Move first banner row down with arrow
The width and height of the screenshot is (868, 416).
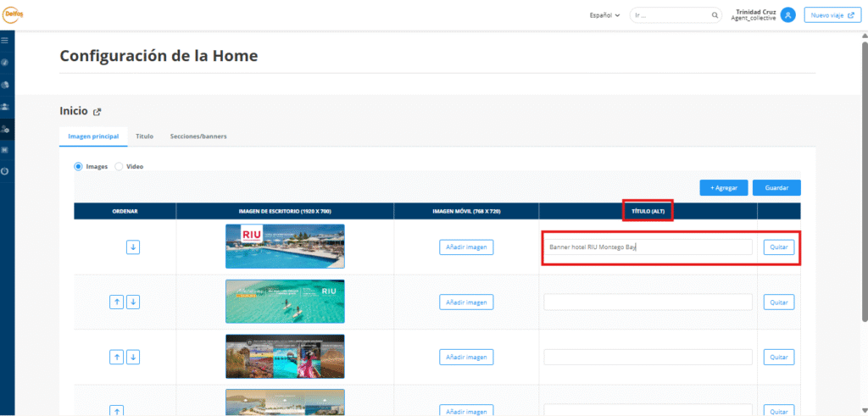[133, 247]
